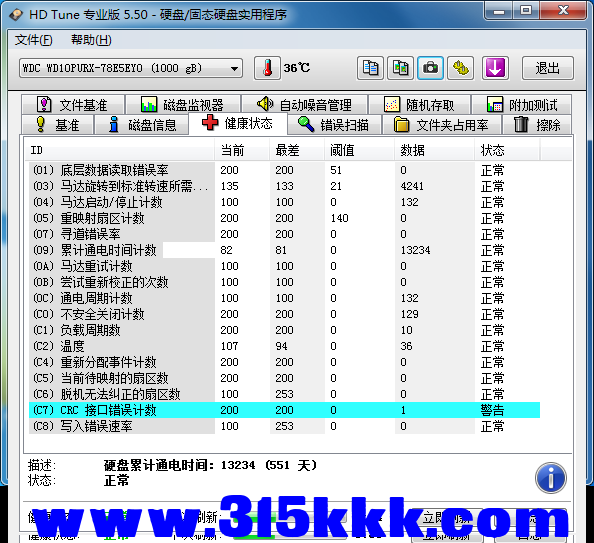
Task: Select the (04) 马达启动/停止计数 row
Action: (284, 202)
